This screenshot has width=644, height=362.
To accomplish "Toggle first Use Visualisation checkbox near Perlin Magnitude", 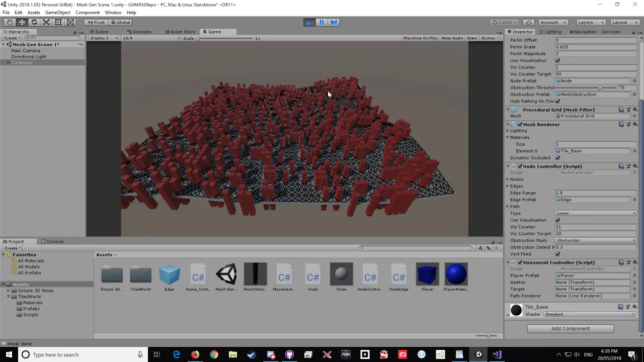I will click(x=557, y=60).
